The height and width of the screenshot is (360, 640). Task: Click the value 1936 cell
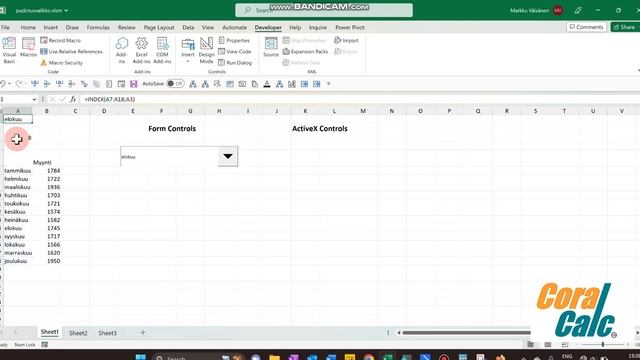coord(47,187)
